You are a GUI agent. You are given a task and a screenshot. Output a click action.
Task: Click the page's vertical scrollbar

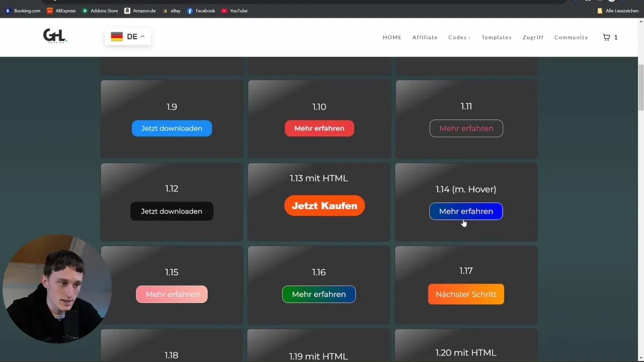pos(640,86)
